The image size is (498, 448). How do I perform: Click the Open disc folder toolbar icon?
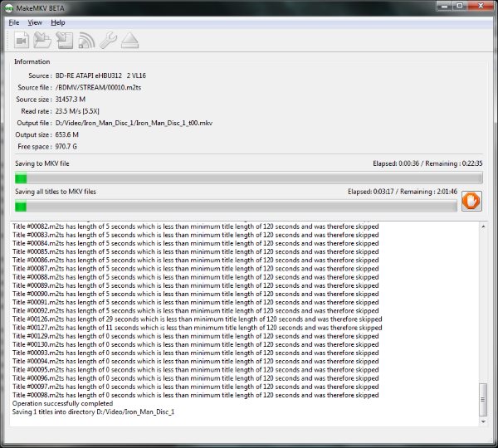coord(42,41)
